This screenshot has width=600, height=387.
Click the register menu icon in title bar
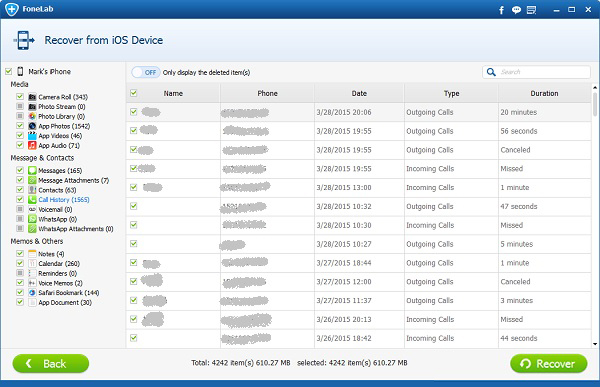(532, 10)
